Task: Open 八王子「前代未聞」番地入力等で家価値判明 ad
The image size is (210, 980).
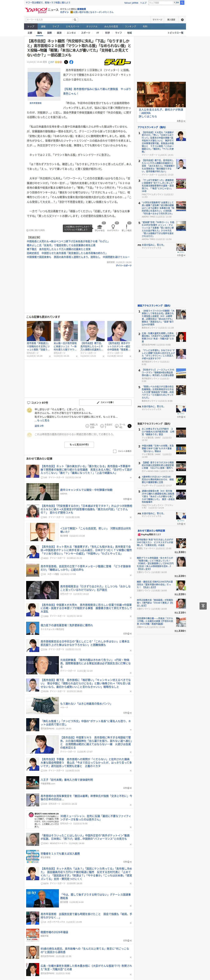Action: 67,780
